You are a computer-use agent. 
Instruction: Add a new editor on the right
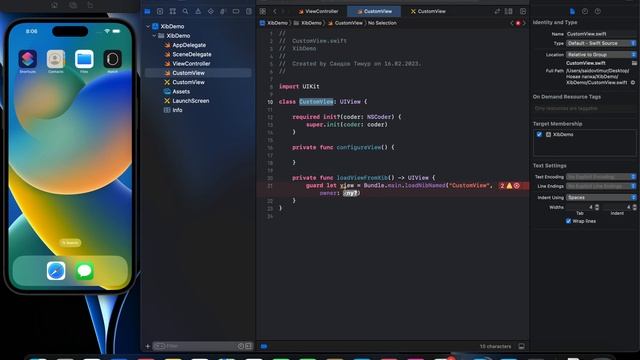523,11
